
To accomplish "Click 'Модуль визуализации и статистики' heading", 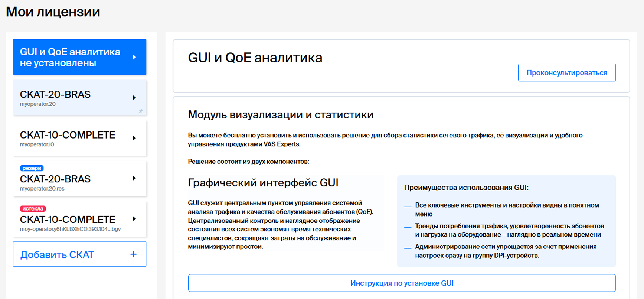I will click(281, 115).
